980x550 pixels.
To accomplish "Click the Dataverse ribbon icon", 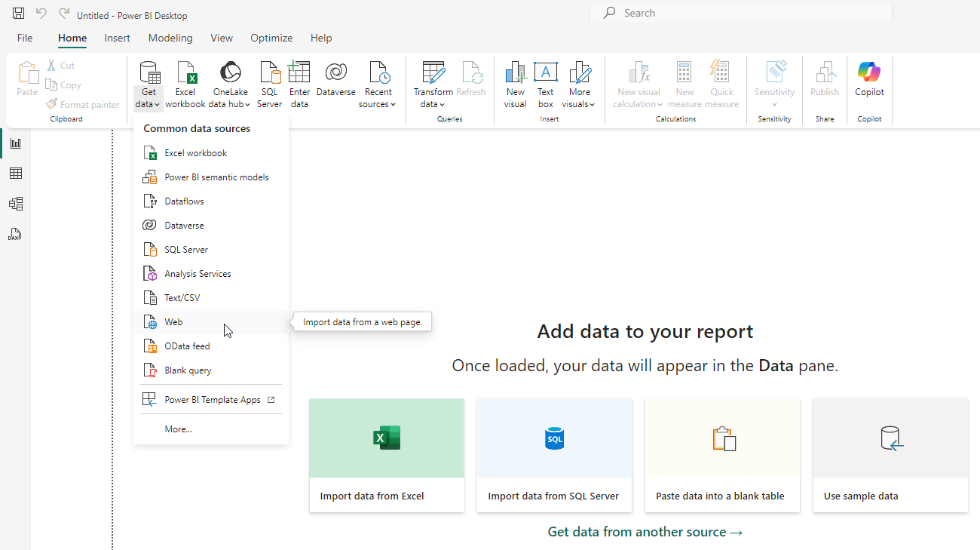I will (335, 79).
